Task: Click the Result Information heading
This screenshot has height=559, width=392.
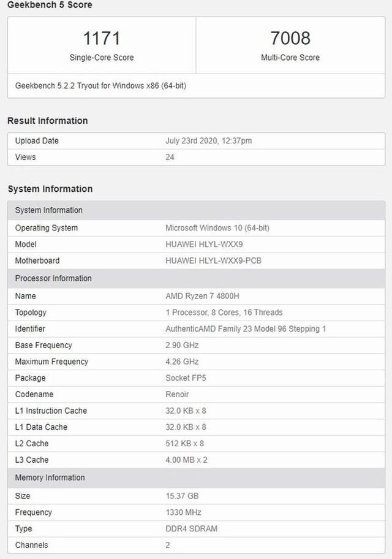Action: 48,121
